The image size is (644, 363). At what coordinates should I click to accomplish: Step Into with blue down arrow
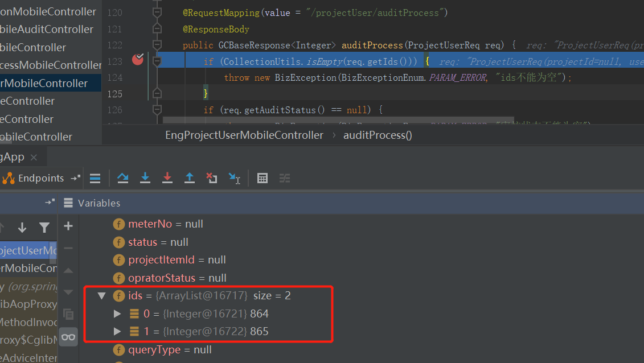[145, 178]
